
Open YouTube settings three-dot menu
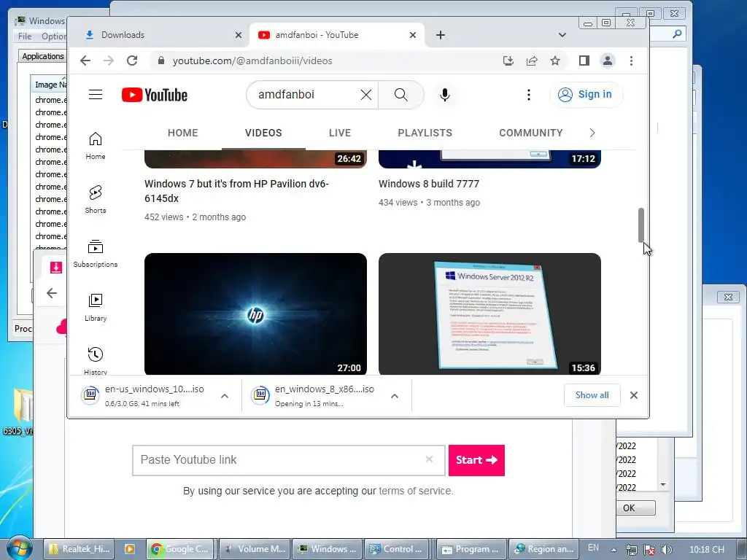[x=528, y=95]
